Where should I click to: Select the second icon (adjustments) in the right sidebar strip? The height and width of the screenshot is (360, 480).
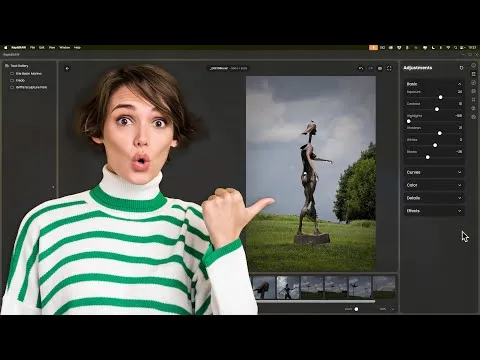tap(473, 74)
